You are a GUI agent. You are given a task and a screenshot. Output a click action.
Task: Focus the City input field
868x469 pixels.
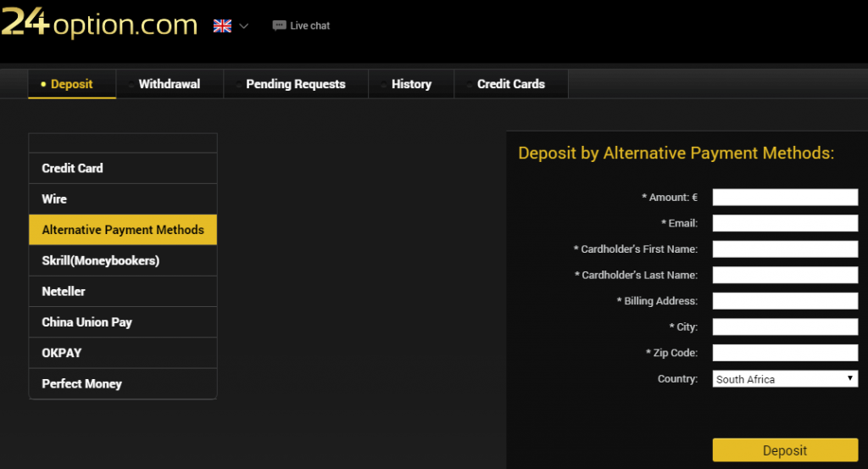(x=785, y=327)
